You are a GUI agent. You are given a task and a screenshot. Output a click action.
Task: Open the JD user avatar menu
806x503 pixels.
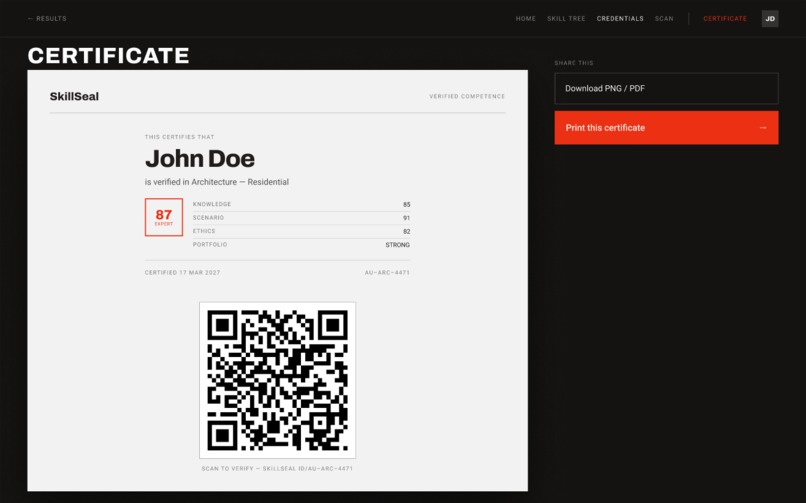(x=770, y=19)
